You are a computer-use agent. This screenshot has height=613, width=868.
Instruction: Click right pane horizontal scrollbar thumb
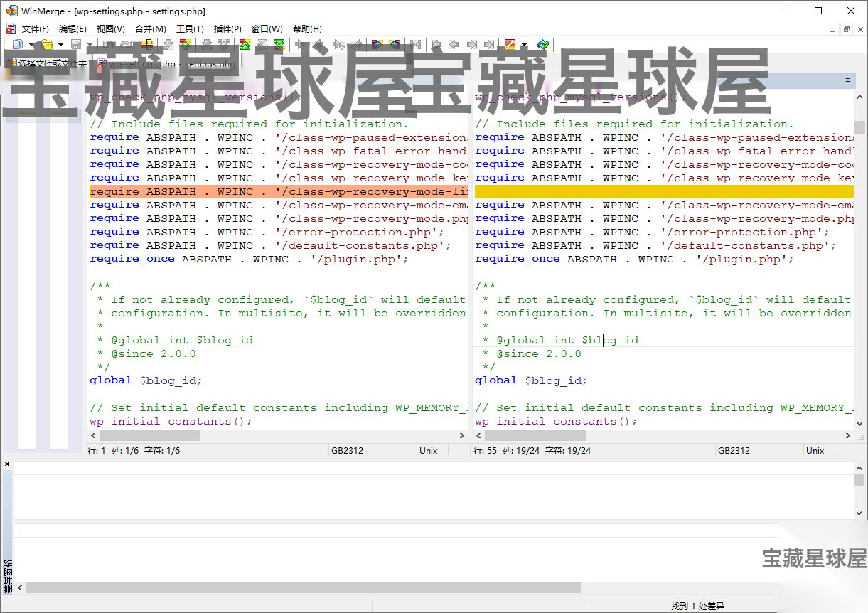535,435
